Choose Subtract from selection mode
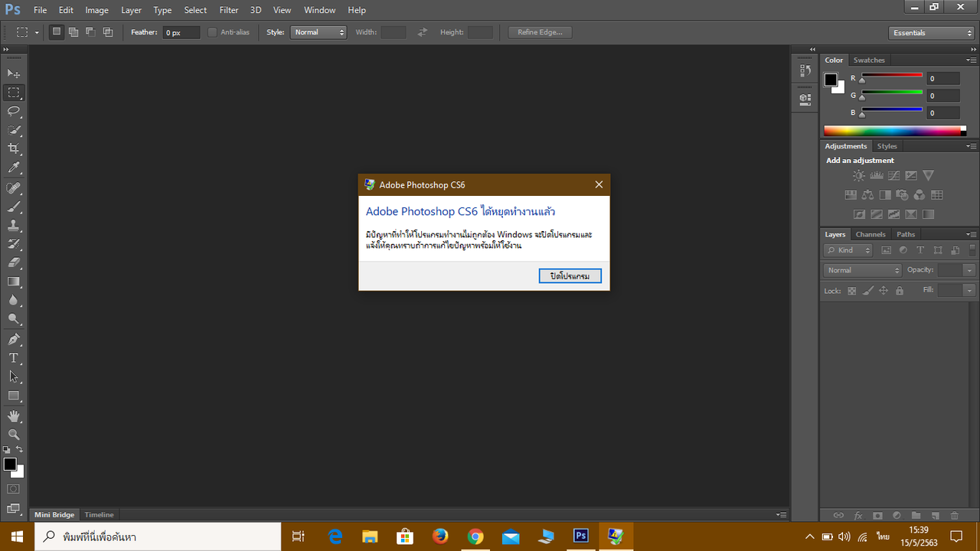The height and width of the screenshot is (551, 980). click(x=90, y=32)
